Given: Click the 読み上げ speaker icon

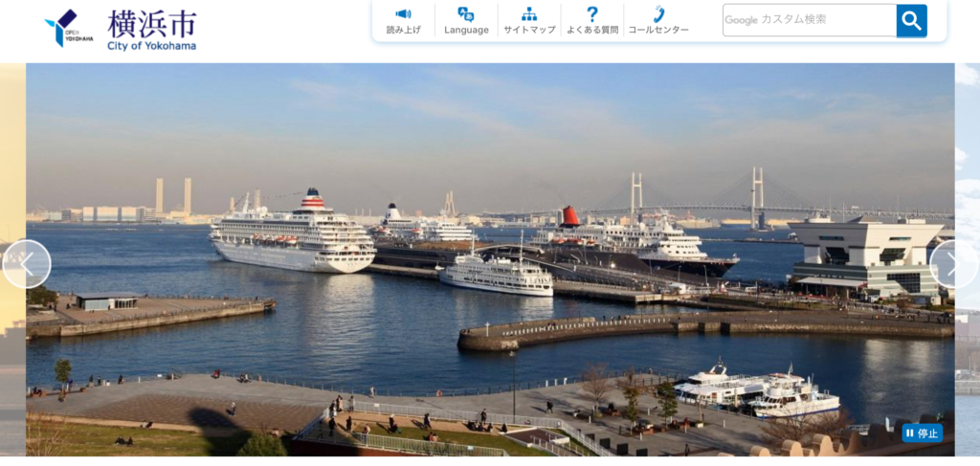Looking at the screenshot, I should pos(403,13).
